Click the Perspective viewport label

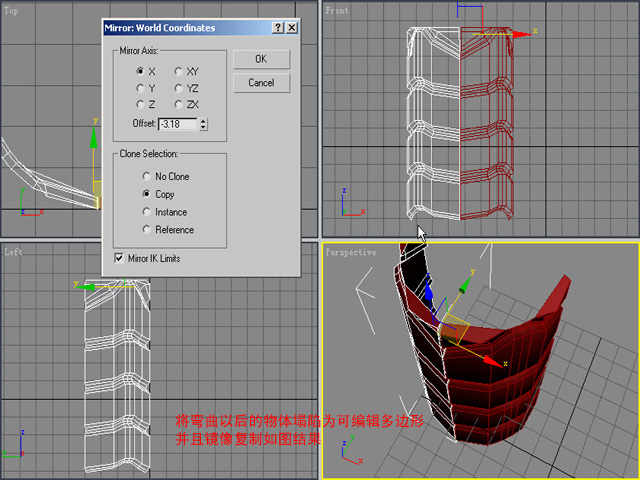coord(350,253)
